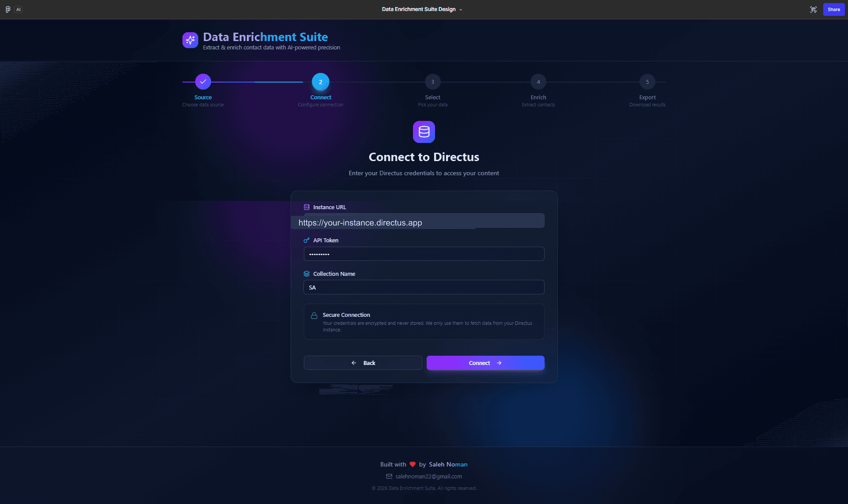Click the fullscreen options icon beside Share
The width and height of the screenshot is (848, 504).
click(x=813, y=9)
